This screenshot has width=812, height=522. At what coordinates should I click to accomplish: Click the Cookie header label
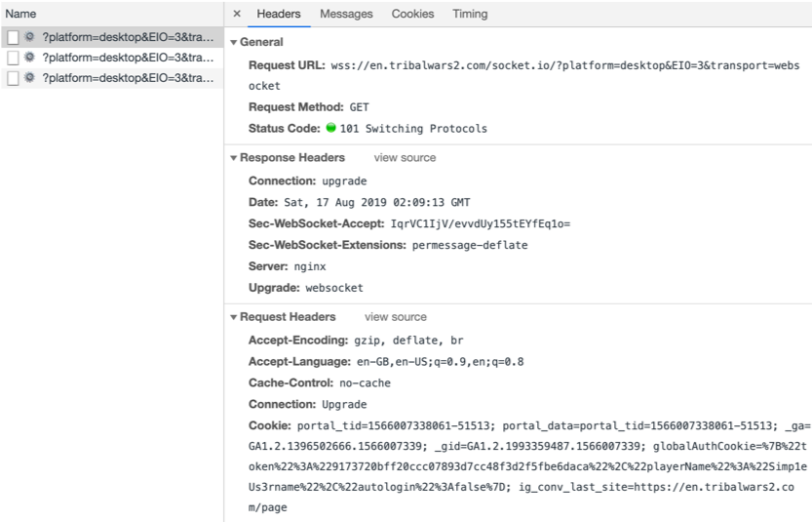tap(270, 425)
